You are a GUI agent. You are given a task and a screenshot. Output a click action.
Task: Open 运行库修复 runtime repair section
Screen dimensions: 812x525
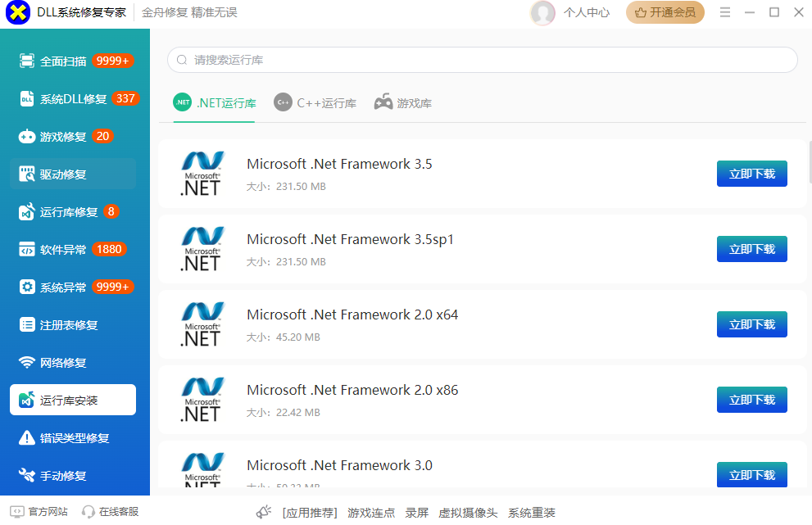point(69,212)
